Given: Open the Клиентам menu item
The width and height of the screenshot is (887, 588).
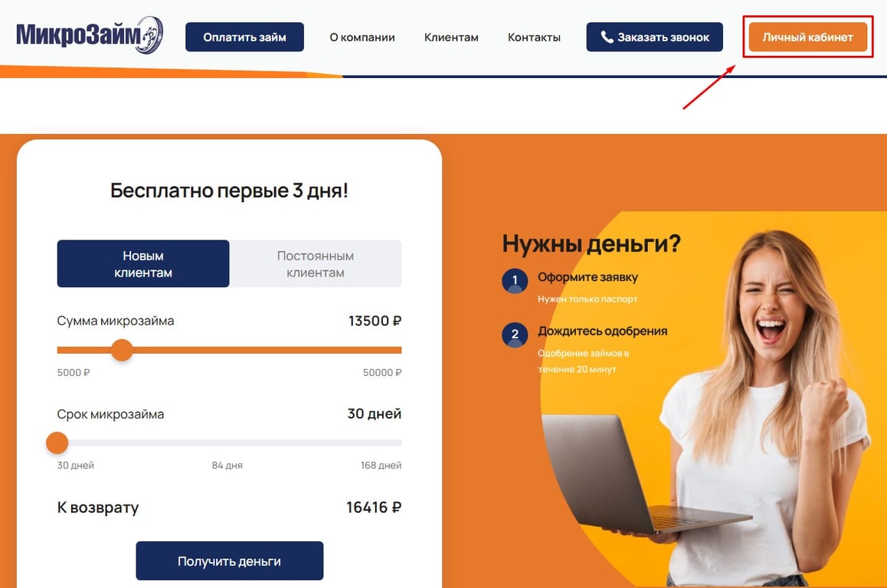Looking at the screenshot, I should click(451, 38).
